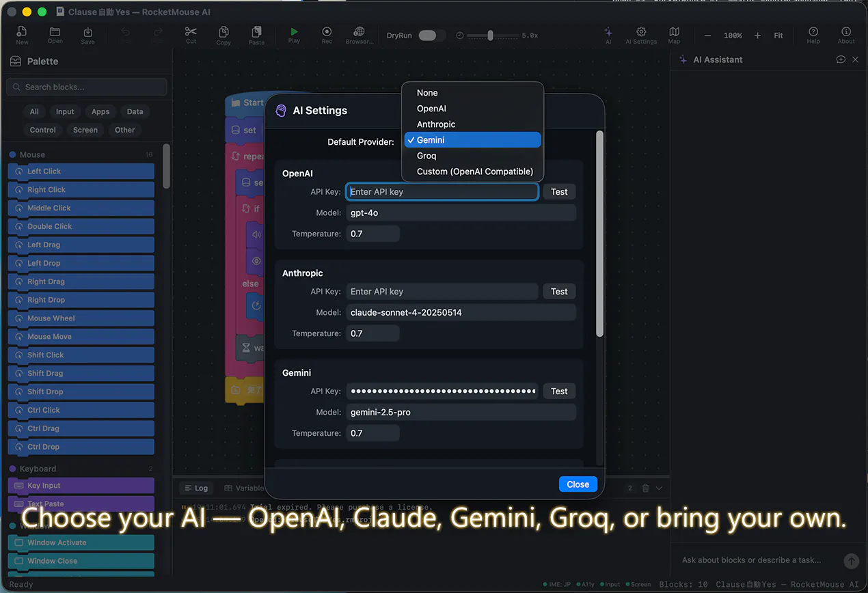Viewport: 868px width, 593px height.
Task: Pick the Key Input block
Action: (81, 486)
